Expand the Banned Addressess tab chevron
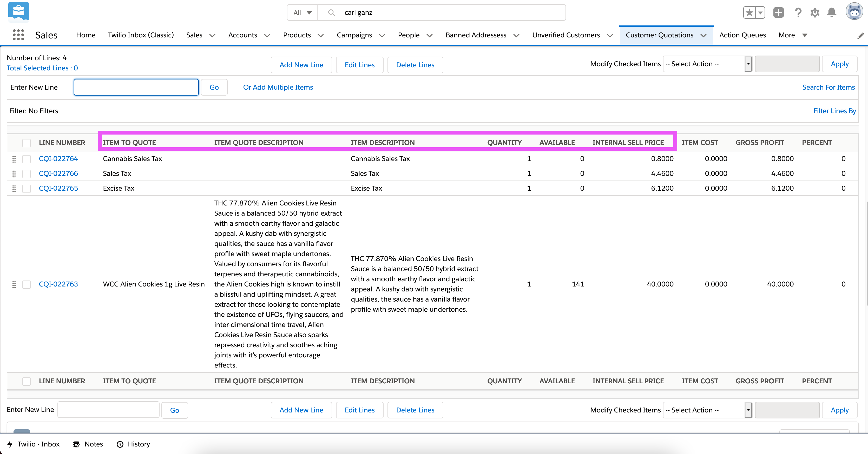The height and width of the screenshot is (454, 868). click(516, 35)
